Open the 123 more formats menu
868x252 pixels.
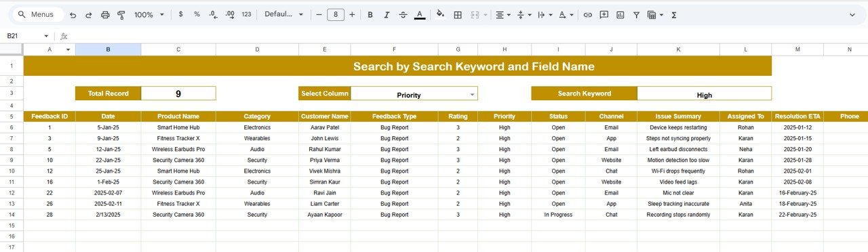(246, 14)
